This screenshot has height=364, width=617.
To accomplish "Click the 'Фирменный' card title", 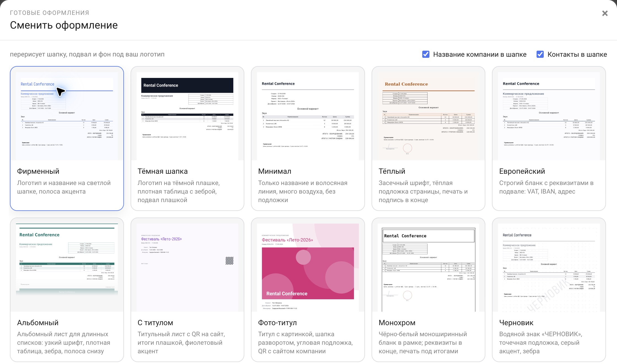I will point(38,171).
